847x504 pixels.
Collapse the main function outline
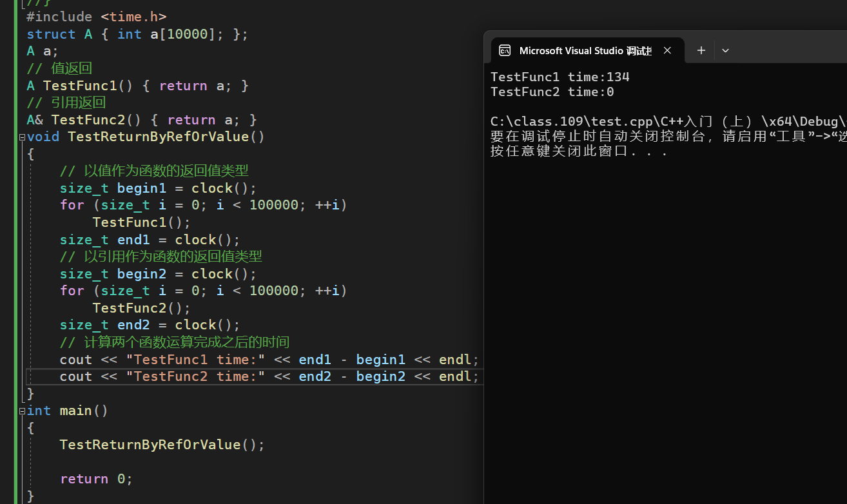tap(23, 411)
